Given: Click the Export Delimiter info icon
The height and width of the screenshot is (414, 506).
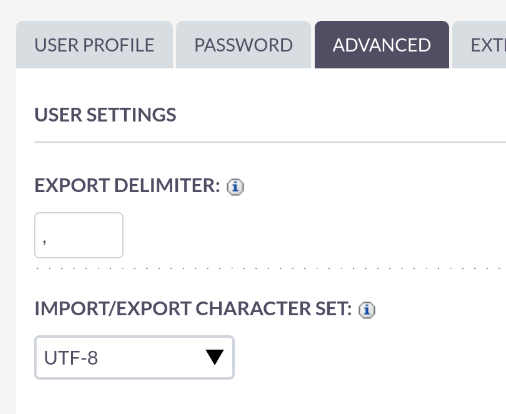Looking at the screenshot, I should coord(235,187).
